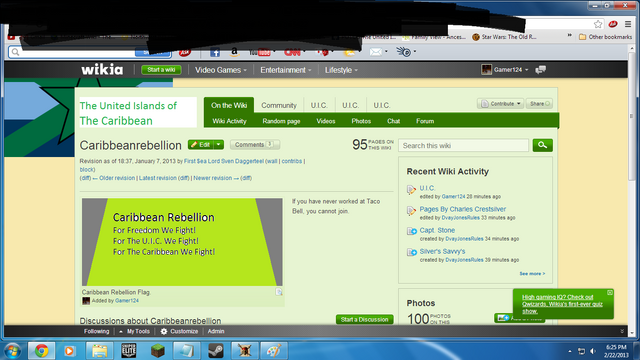Open the Gamer124 account dropdown
The height and width of the screenshot is (360, 640).
click(504, 70)
